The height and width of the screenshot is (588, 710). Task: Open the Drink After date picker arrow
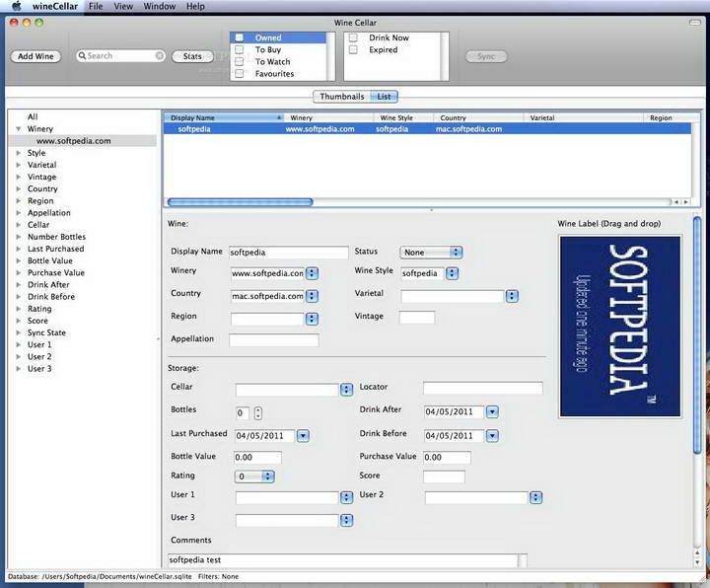[492, 411]
